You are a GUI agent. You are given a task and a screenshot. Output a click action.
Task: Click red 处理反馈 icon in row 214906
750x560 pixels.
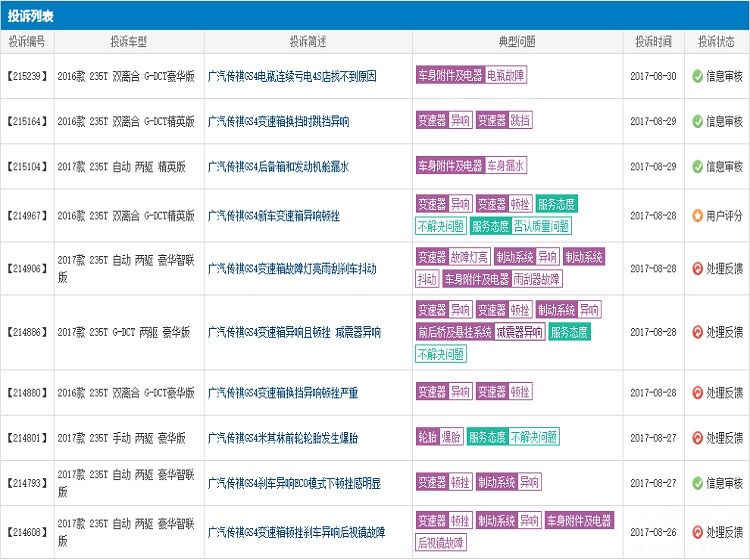697,268
